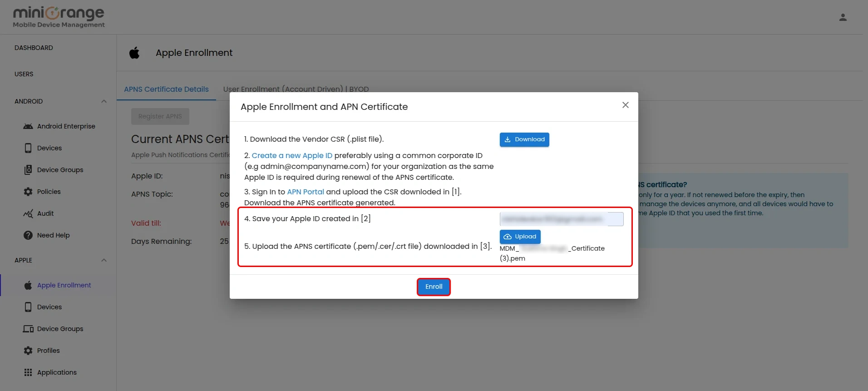
Task: Switch to APNS Certificate Details tab
Action: 166,89
